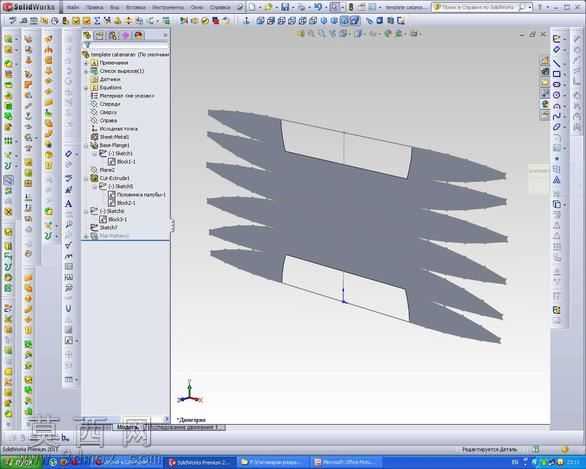Click the red-book toolbar icon
This screenshot has height=469, width=586.
[x=216, y=21]
